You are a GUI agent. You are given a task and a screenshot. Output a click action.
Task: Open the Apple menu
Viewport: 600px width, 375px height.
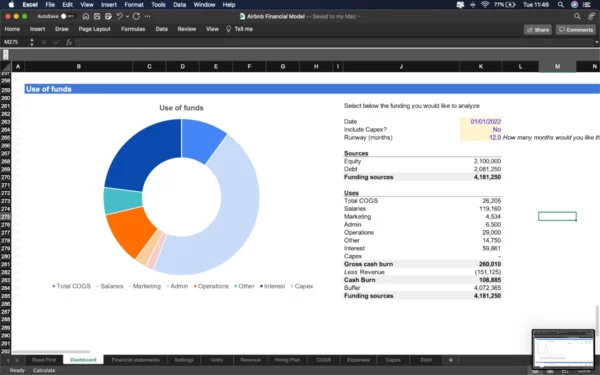[x=11, y=5]
